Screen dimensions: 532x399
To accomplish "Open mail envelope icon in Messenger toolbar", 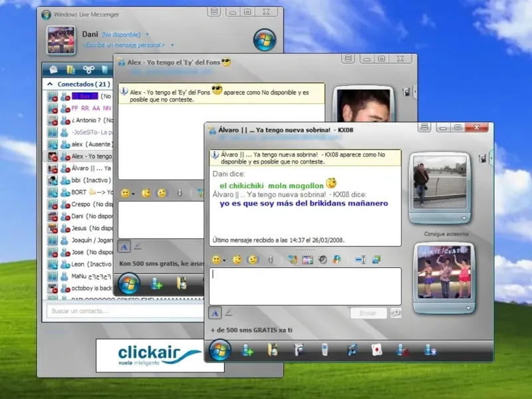I will (x=53, y=70).
